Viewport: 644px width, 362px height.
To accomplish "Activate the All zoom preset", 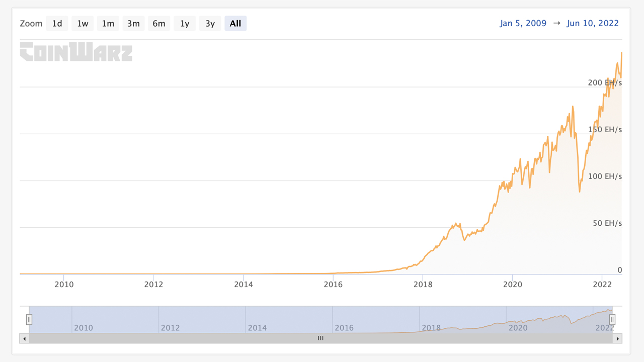I will click(x=235, y=23).
